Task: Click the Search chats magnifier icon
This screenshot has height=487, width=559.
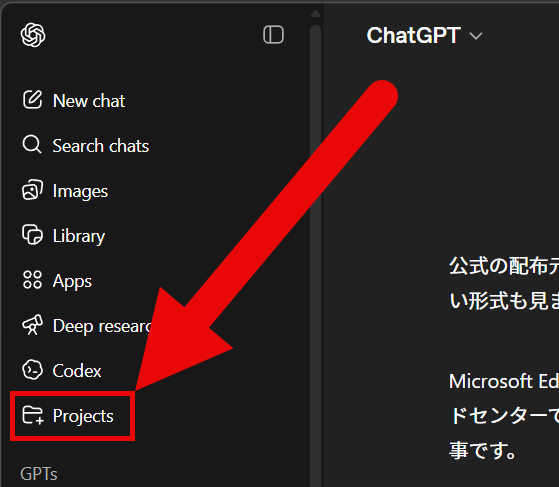Action: point(32,144)
